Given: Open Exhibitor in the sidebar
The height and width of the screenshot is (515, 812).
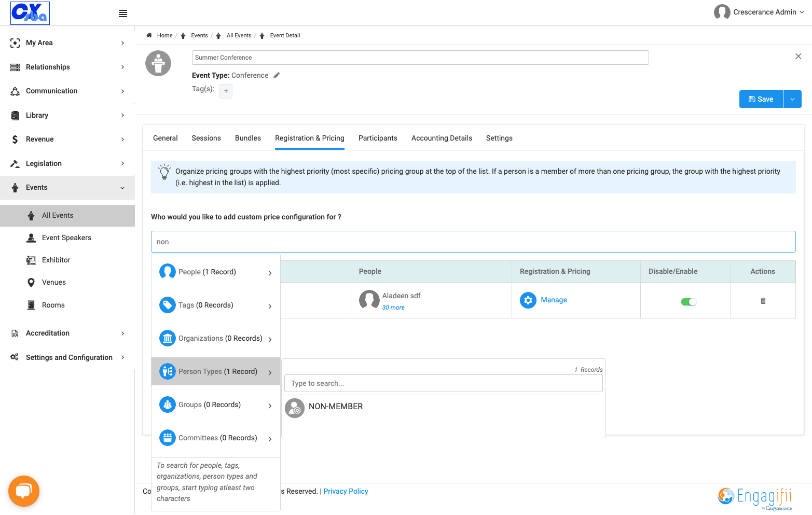Looking at the screenshot, I should click(56, 260).
